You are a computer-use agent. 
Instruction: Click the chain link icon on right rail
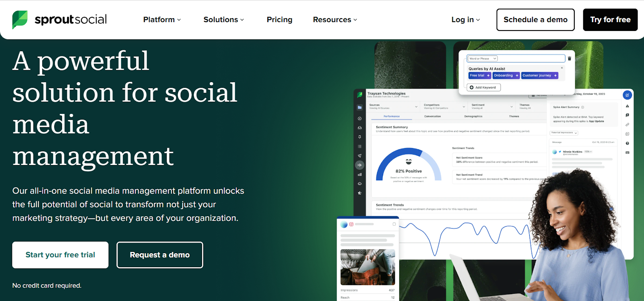coord(627,125)
